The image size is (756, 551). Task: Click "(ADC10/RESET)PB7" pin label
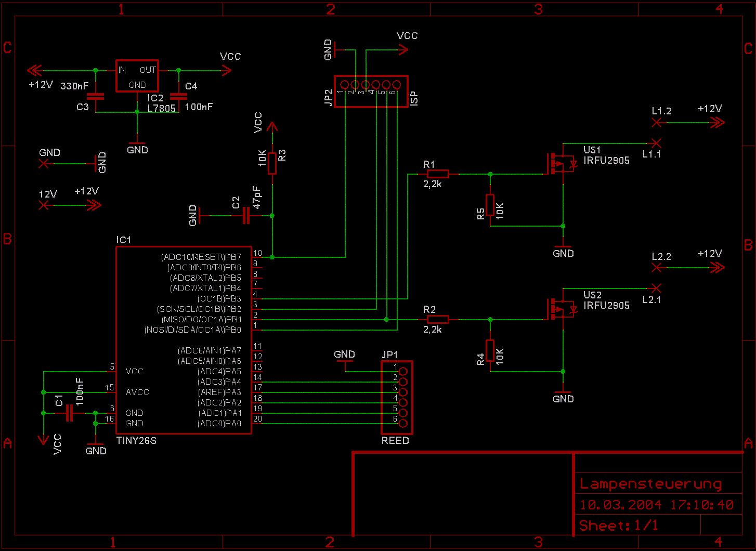pyautogui.click(x=201, y=257)
